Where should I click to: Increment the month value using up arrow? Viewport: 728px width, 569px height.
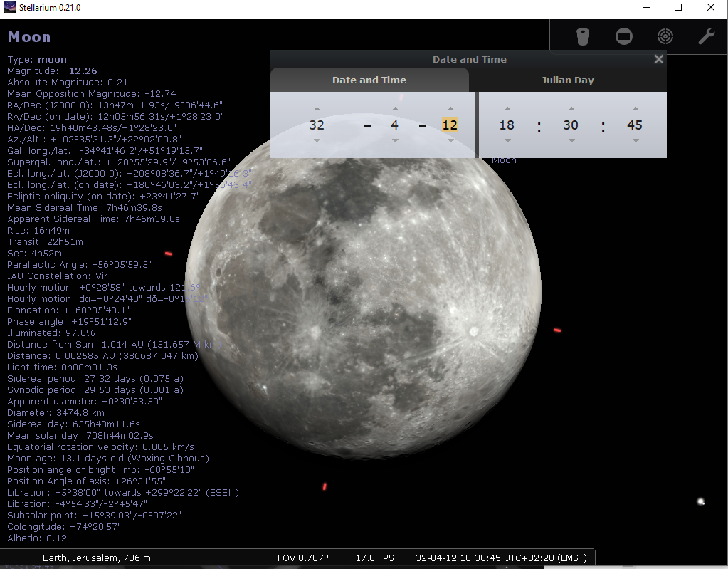pos(394,109)
